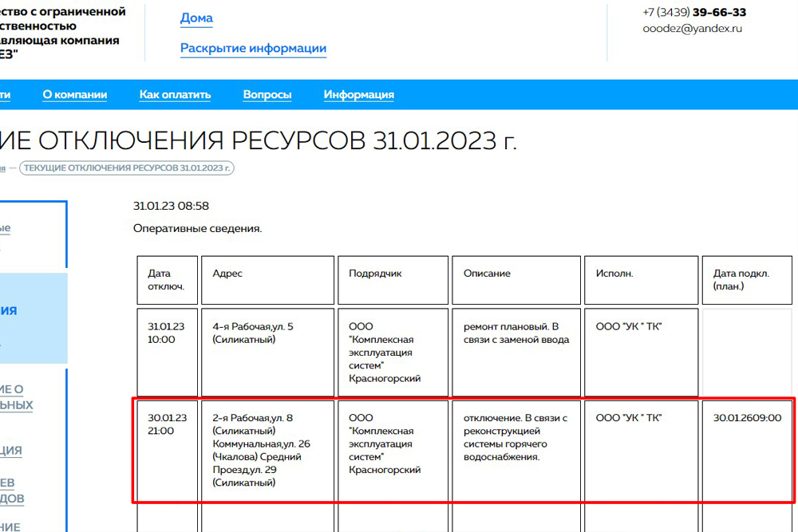
Task: Click the отключение. В связи с реконструкцией cell
Action: [516, 451]
